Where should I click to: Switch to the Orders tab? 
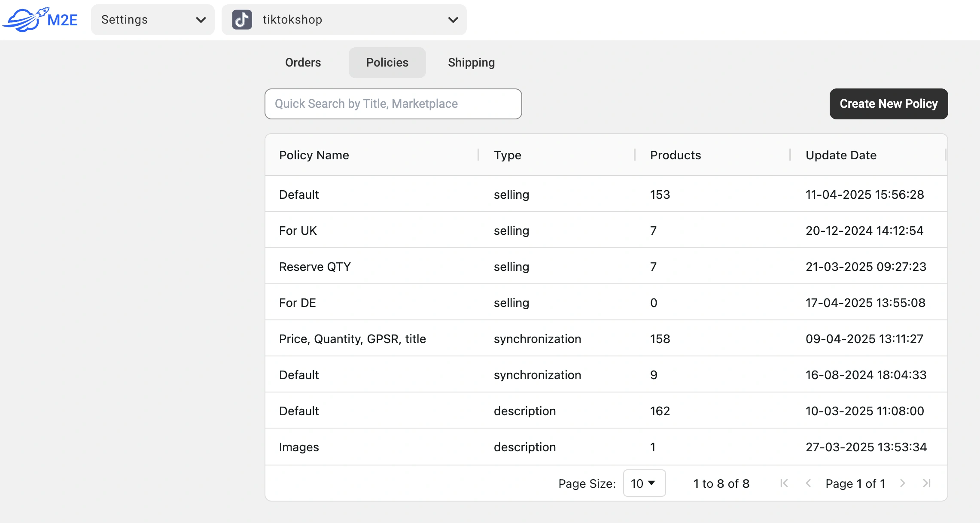[303, 63]
